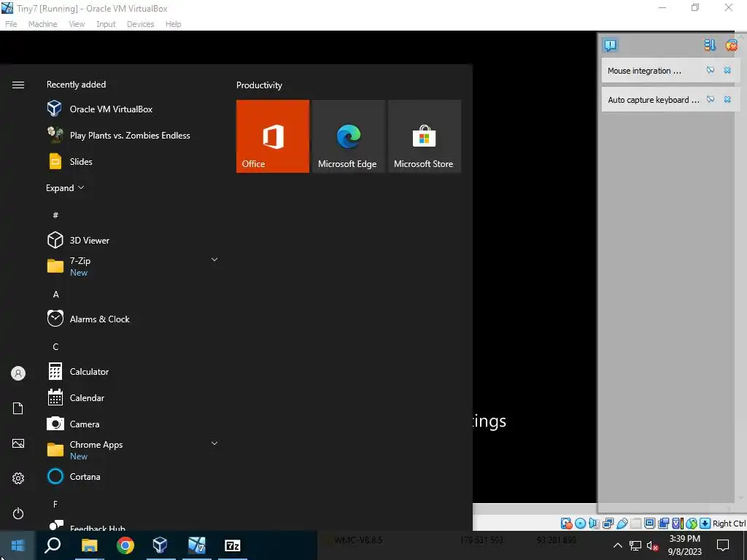Viewport: 747px width, 560px height.
Task: Open Pictures from Start sidebar
Action: (18, 443)
